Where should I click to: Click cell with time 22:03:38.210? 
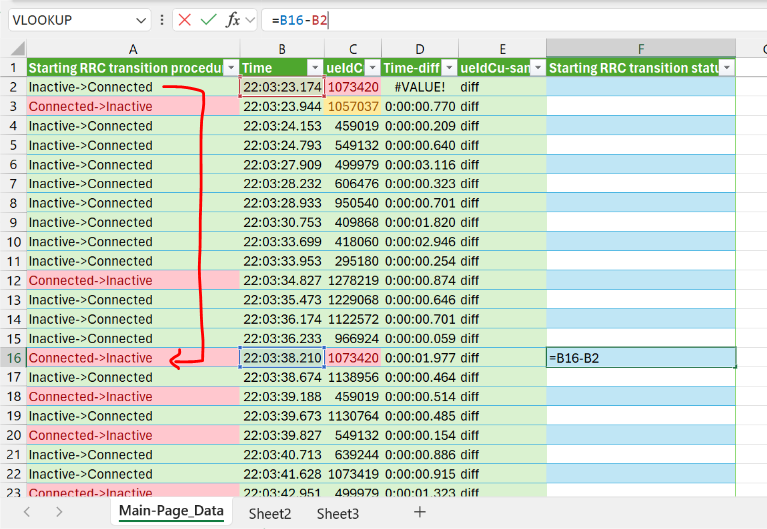point(282,358)
